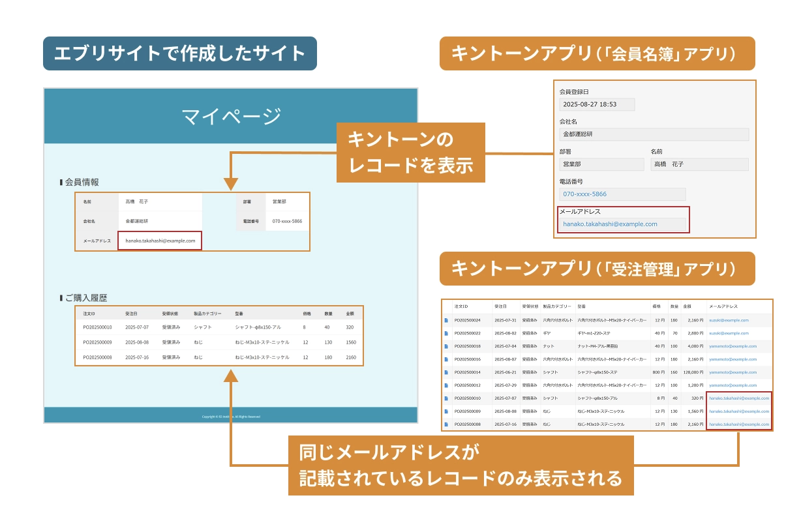This screenshot has width=801, height=532.
Task: Click hanako.takahashi email link in 受注管理 row PO202500009
Action: pos(739,411)
